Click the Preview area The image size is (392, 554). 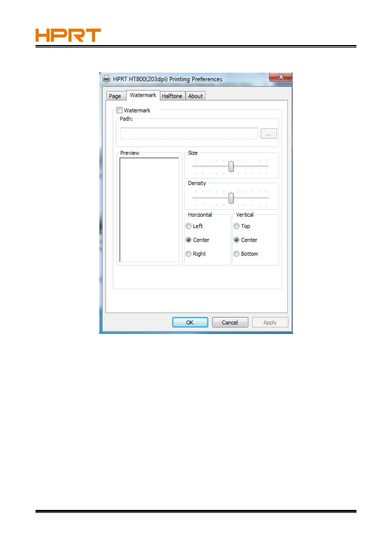point(149,210)
